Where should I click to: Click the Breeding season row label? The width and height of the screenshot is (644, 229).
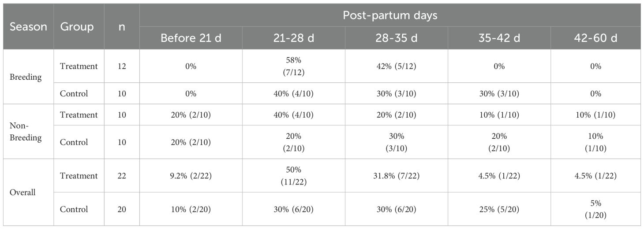(26, 77)
